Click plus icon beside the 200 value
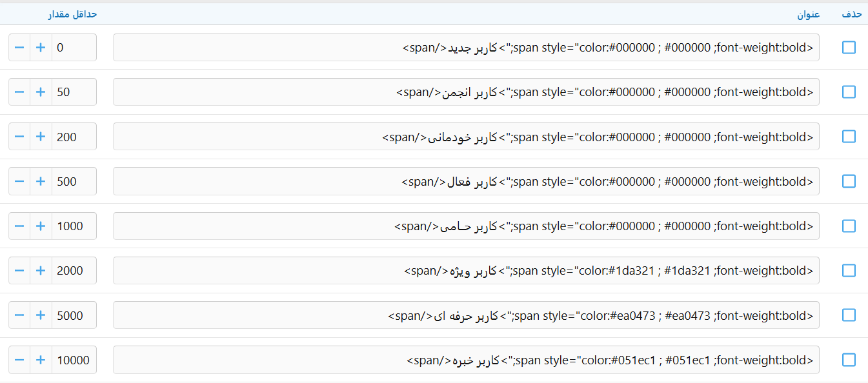The height and width of the screenshot is (383, 868). pos(41,137)
